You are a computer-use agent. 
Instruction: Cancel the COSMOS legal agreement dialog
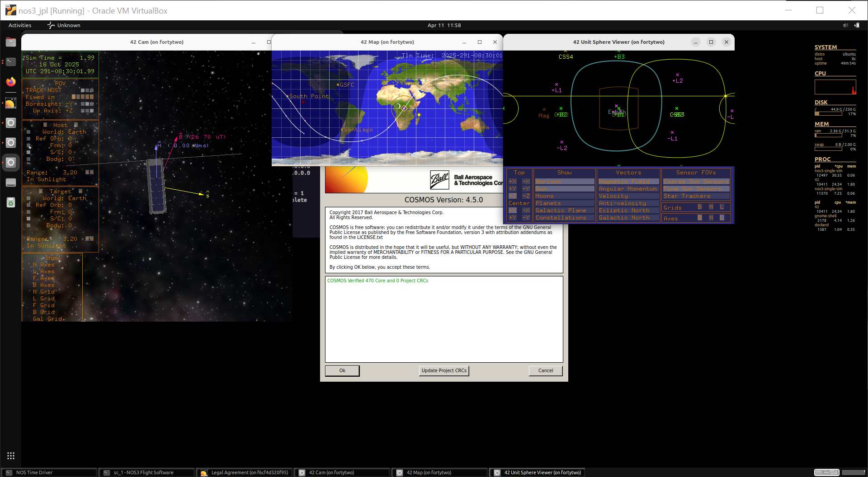coord(546,371)
